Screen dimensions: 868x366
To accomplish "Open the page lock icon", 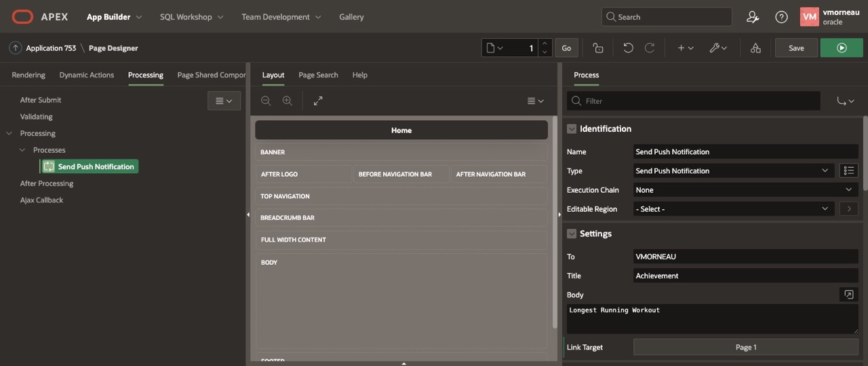I will click(597, 48).
